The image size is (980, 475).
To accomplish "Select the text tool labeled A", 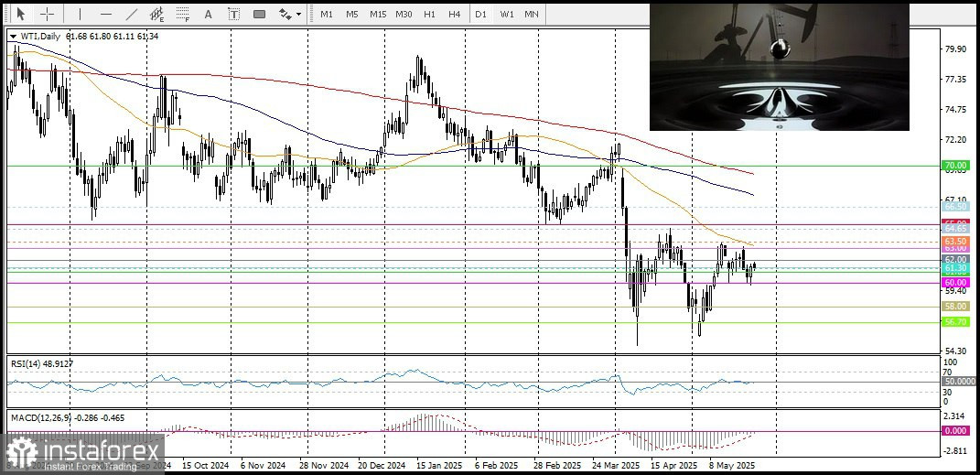I will point(208,14).
